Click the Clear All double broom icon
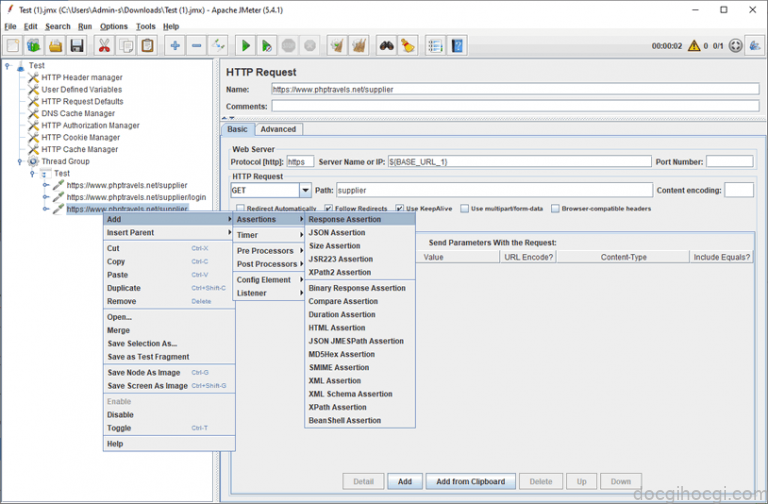Viewport: 768px width, 504px height. pos(359,46)
